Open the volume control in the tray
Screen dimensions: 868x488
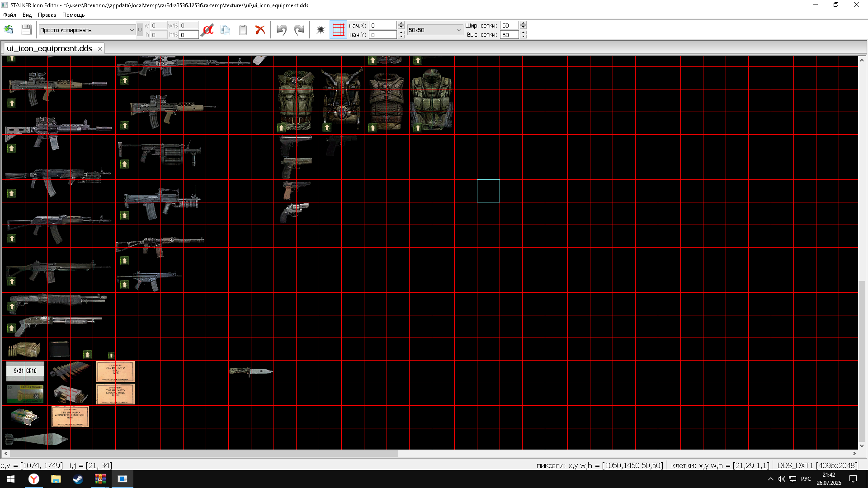pos(781,479)
